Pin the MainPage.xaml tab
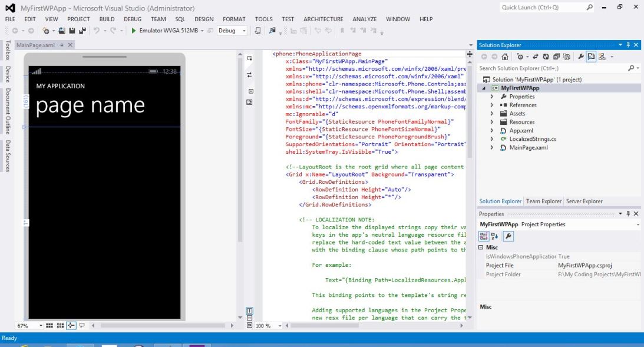The image size is (644, 347). [62, 45]
